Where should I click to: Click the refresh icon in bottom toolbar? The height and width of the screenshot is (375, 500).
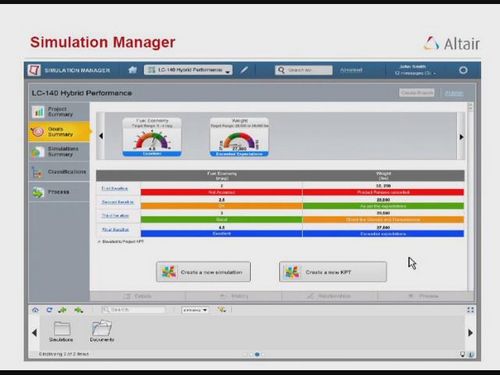pos(49,310)
